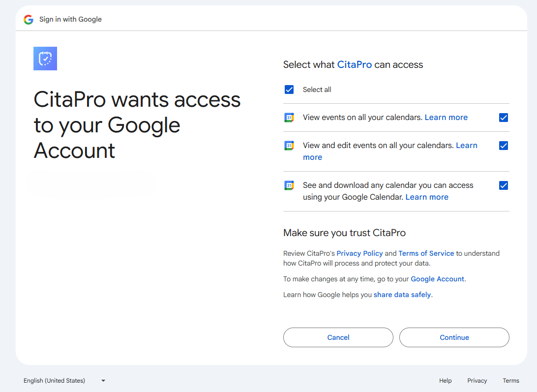Click calendar icon beside View events permission
This screenshot has width=537, height=392.
pyautogui.click(x=289, y=118)
